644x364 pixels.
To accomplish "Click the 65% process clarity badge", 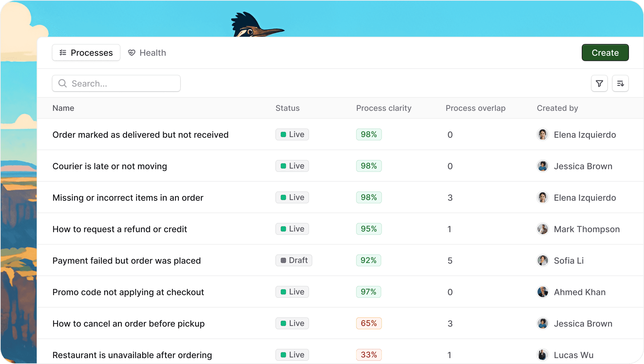I will (x=369, y=323).
